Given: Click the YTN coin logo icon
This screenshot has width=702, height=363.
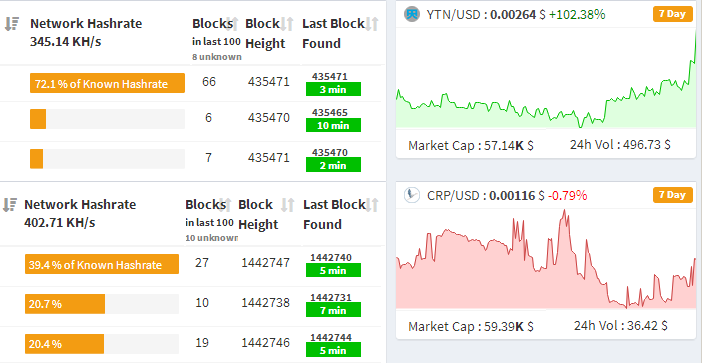Looking at the screenshot, I should click(412, 14).
